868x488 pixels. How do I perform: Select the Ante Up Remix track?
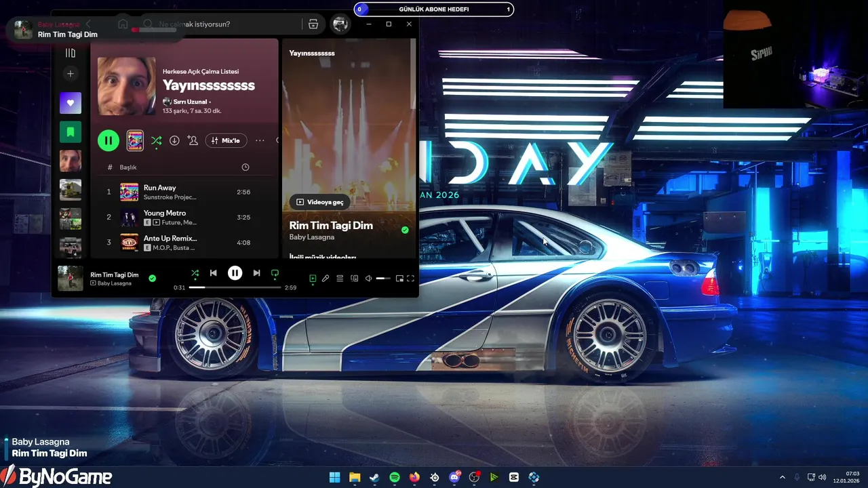click(184, 243)
